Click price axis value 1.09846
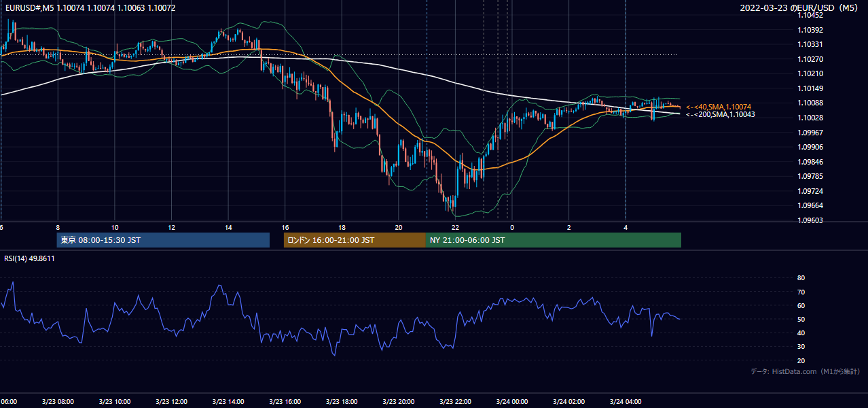The image size is (868, 408). click(x=810, y=162)
